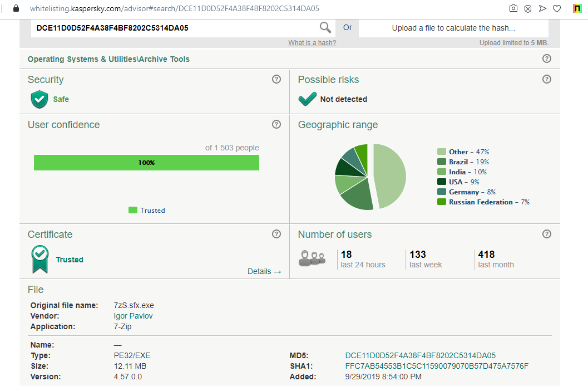Click the USA 9% legend swatch

441,182
